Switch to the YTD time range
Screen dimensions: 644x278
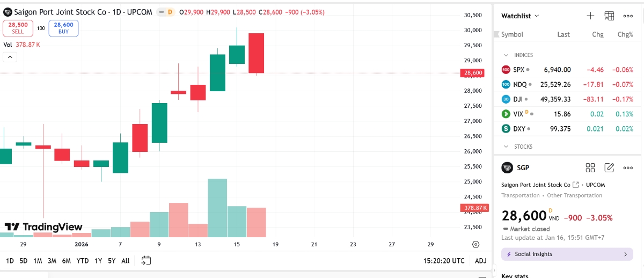(x=83, y=261)
